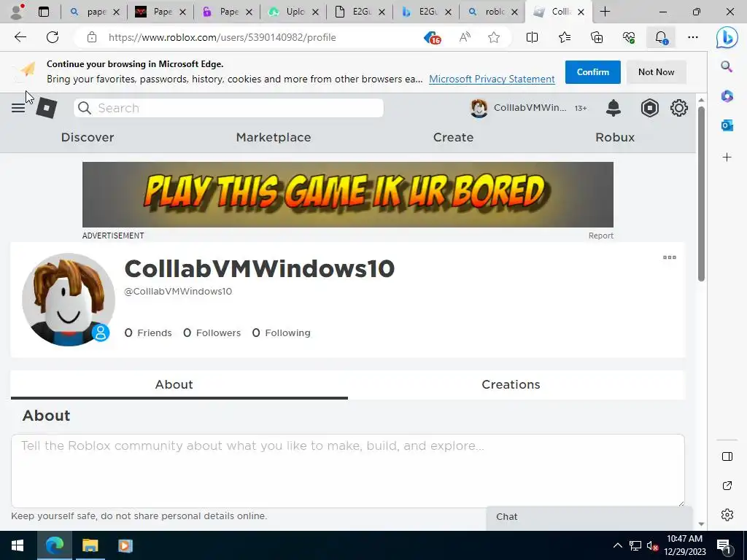The width and height of the screenshot is (747, 560).
Task: View site information lock icon
Action: (91, 37)
